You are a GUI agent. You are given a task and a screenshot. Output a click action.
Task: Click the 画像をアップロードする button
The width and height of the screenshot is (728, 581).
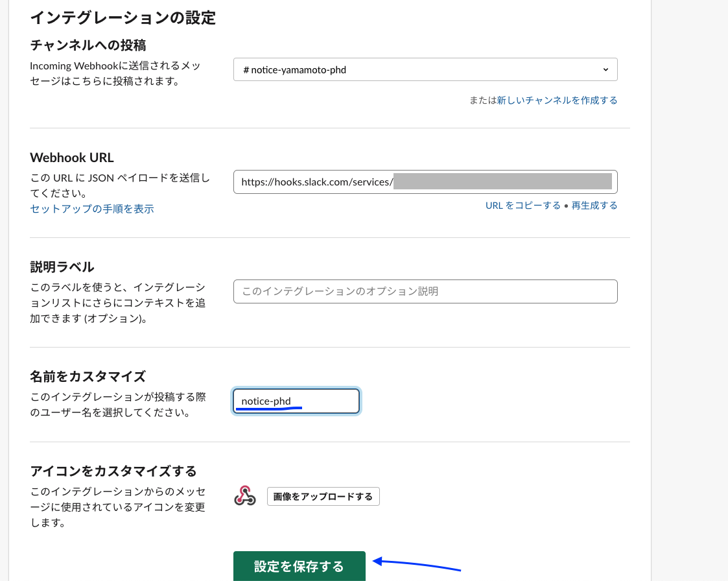[x=323, y=497]
